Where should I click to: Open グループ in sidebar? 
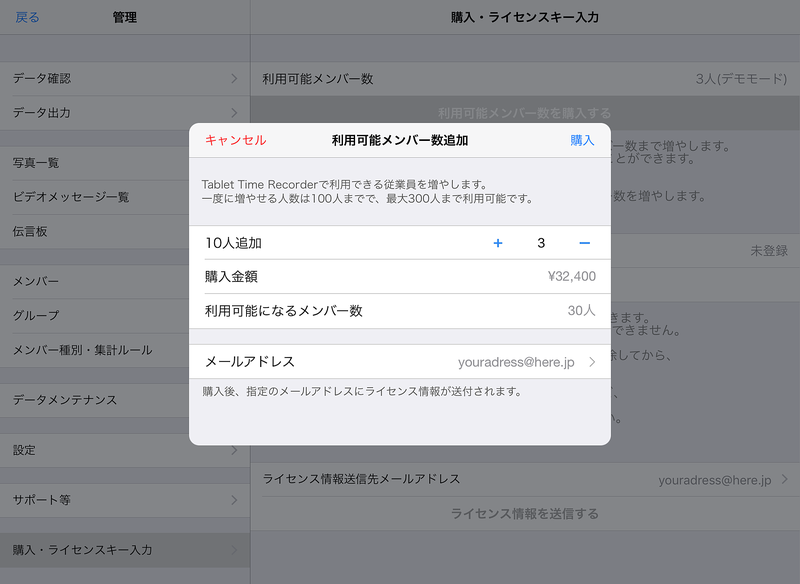(36, 315)
